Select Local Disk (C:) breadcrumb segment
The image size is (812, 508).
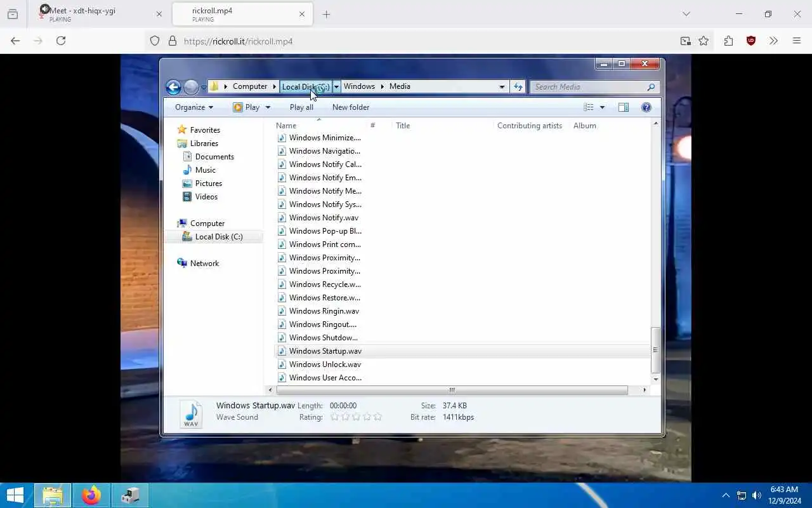(x=306, y=86)
